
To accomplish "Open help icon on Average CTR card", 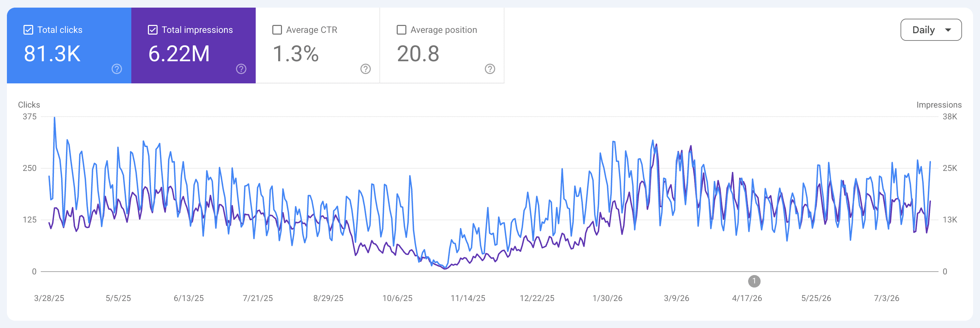I will point(366,69).
